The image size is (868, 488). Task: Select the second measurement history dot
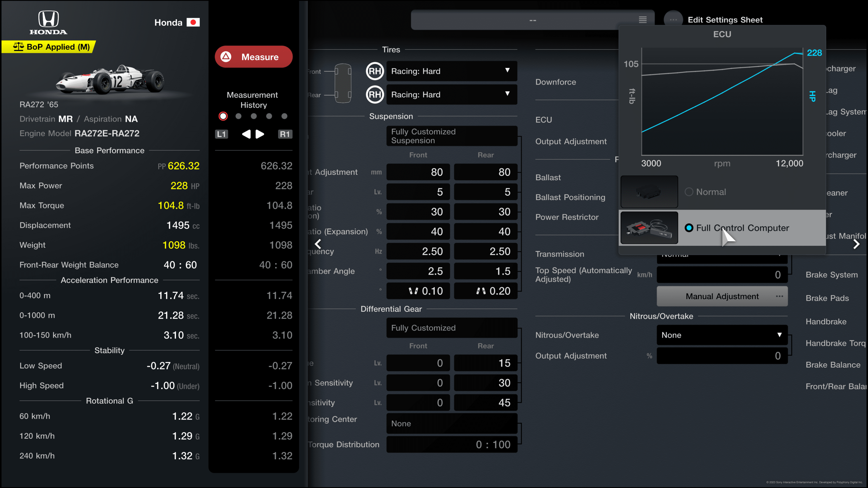point(238,116)
